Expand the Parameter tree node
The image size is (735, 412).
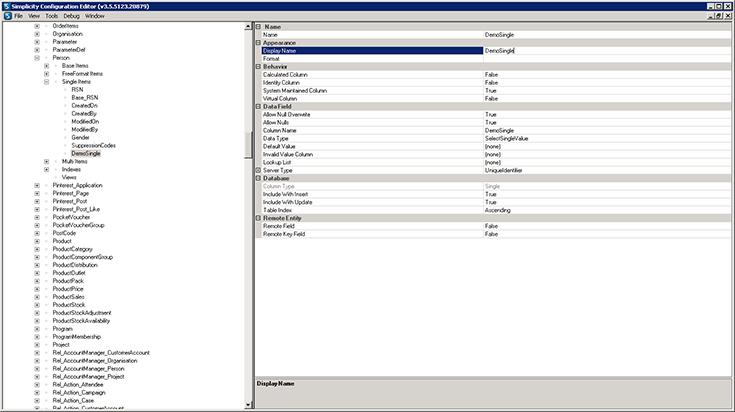(x=37, y=42)
